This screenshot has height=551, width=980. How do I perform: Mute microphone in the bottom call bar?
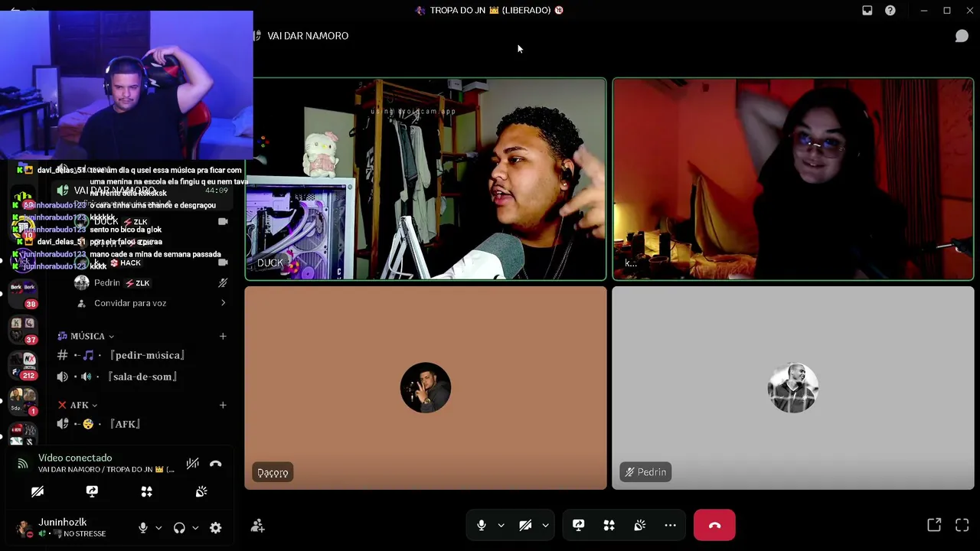tap(482, 525)
